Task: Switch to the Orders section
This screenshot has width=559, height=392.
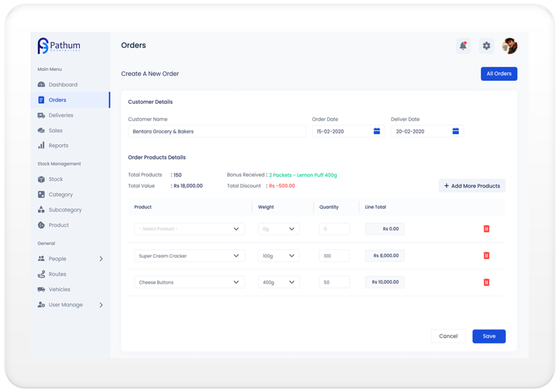Action: pos(57,100)
